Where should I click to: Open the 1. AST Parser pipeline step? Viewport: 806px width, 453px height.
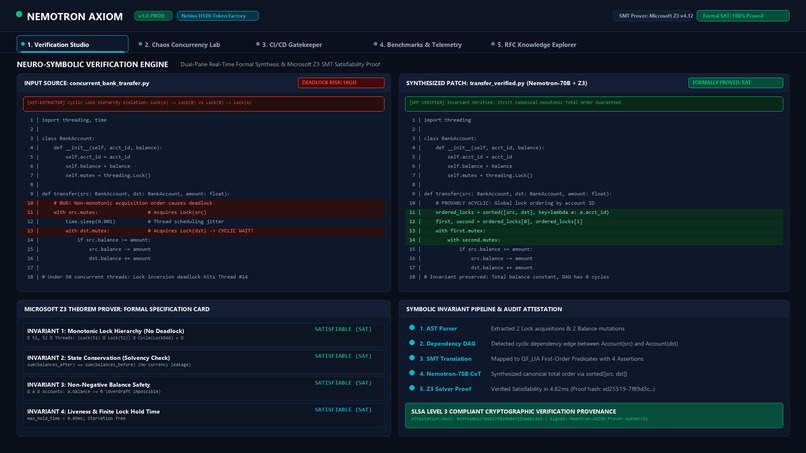tap(438, 329)
